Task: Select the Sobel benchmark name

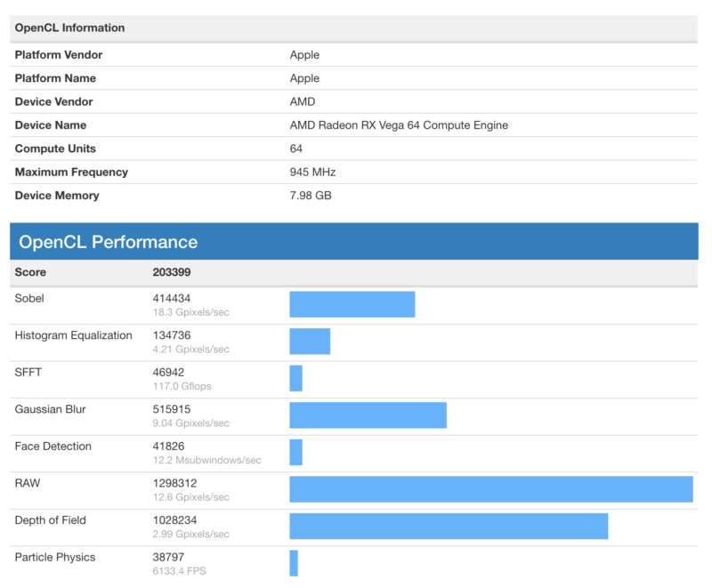Action: tap(29, 299)
